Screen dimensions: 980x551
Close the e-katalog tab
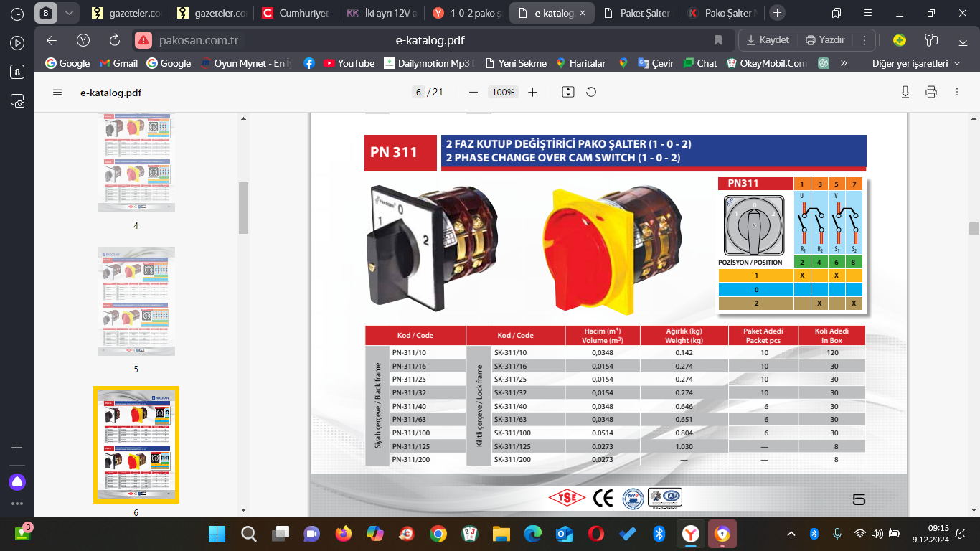pyautogui.click(x=583, y=13)
